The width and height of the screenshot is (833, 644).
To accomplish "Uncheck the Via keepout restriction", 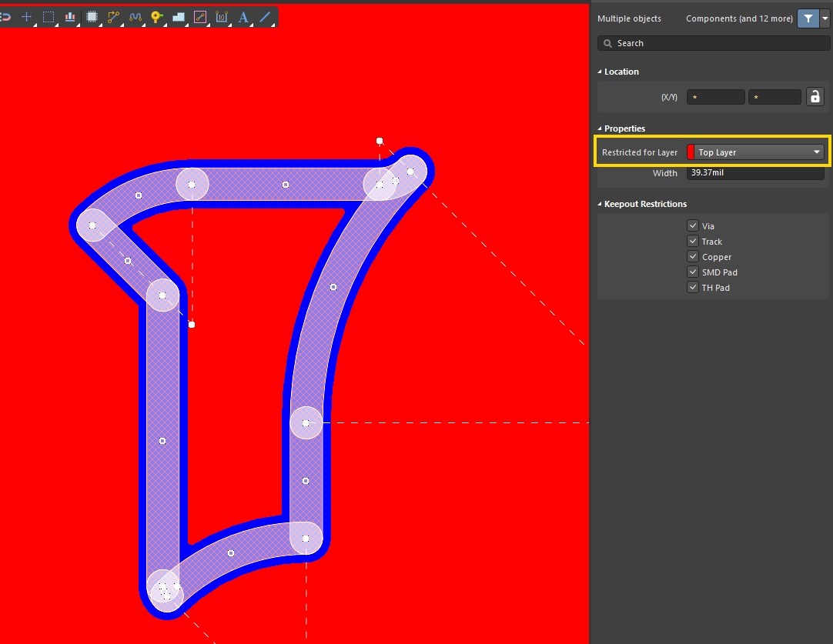I will point(693,226).
